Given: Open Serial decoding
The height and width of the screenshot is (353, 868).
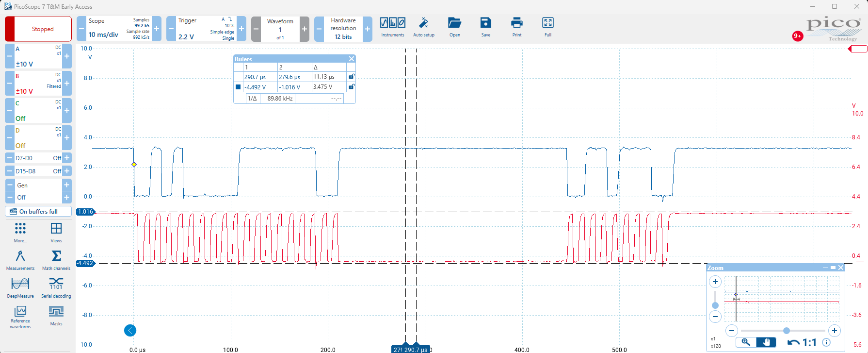Looking at the screenshot, I should coord(56,288).
